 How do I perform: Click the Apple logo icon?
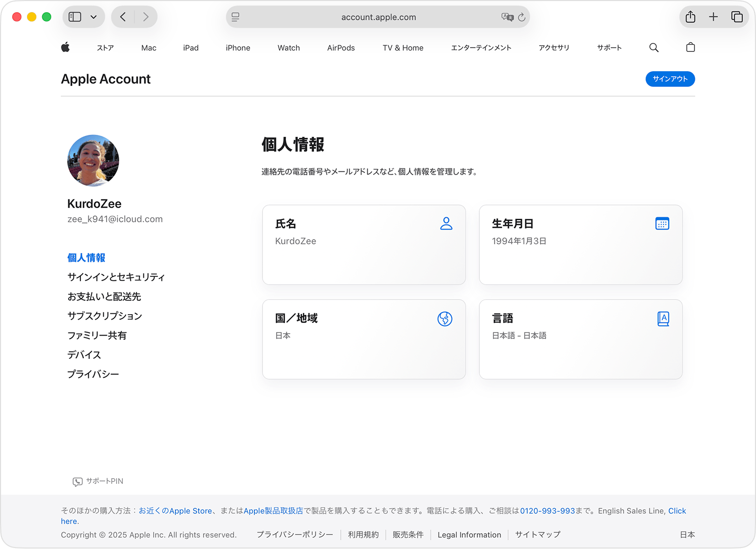65,47
